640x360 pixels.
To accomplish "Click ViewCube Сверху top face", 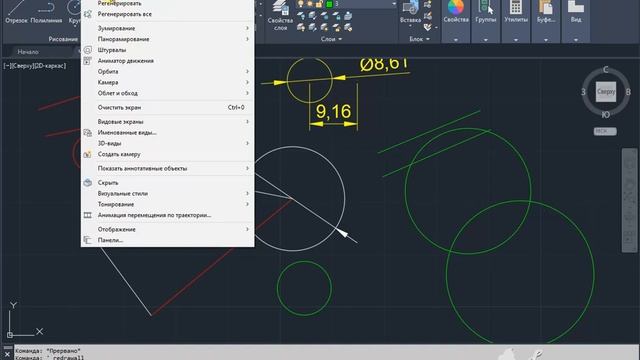I will [606, 91].
